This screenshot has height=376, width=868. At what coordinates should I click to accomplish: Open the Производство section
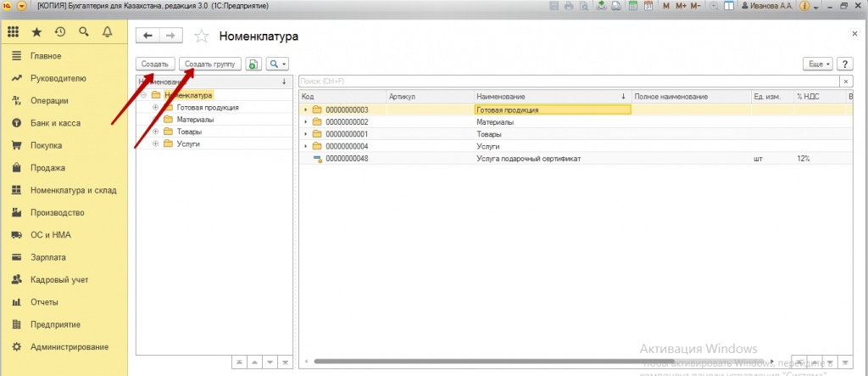pos(57,212)
